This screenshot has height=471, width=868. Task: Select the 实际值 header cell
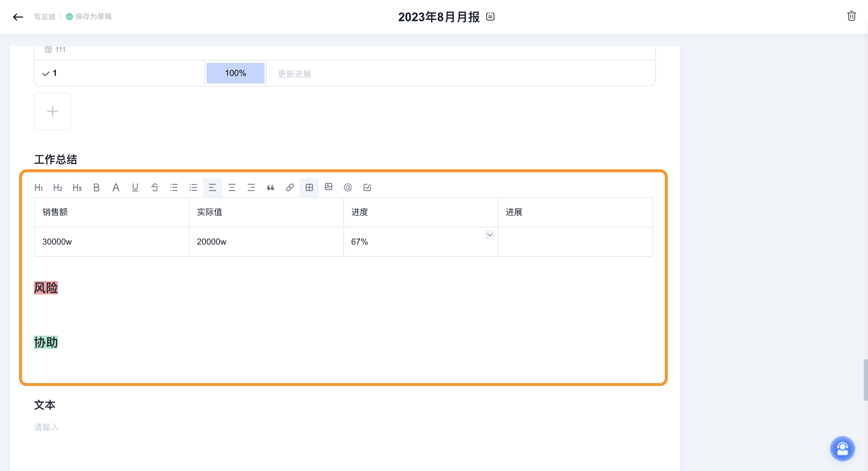point(266,212)
